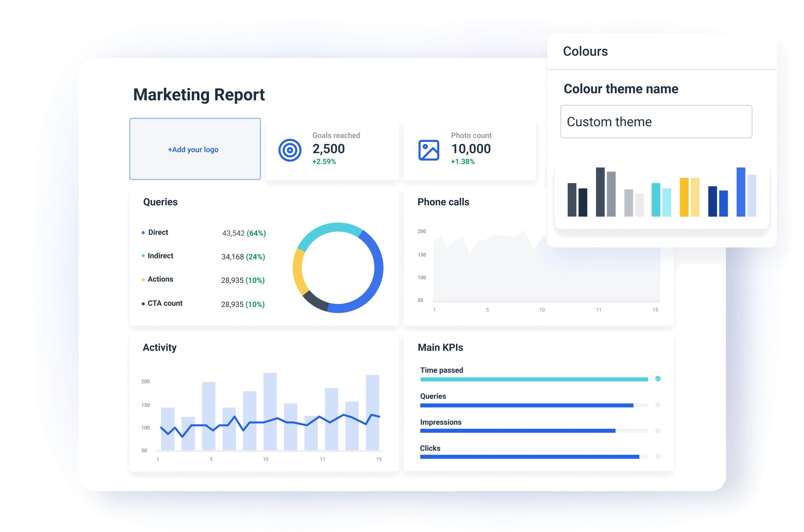
Task: Click the 43,542 (64%) value
Action: 244,234
